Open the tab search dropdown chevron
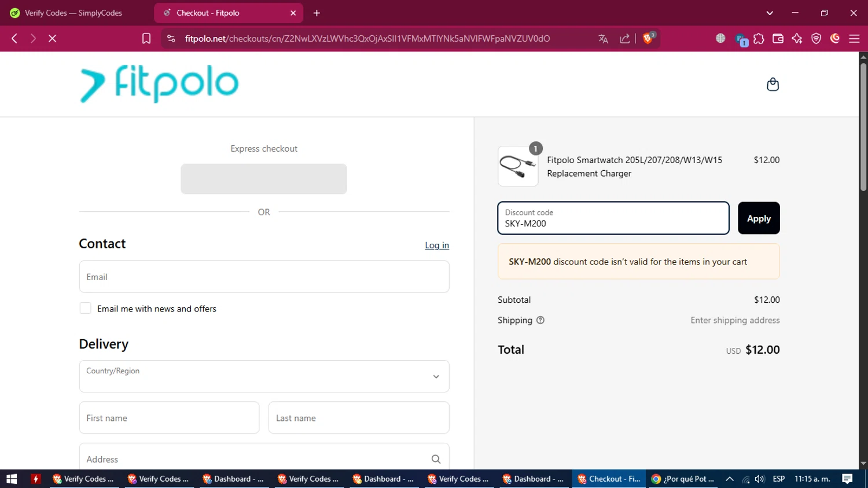The width and height of the screenshot is (868, 488). point(770,13)
